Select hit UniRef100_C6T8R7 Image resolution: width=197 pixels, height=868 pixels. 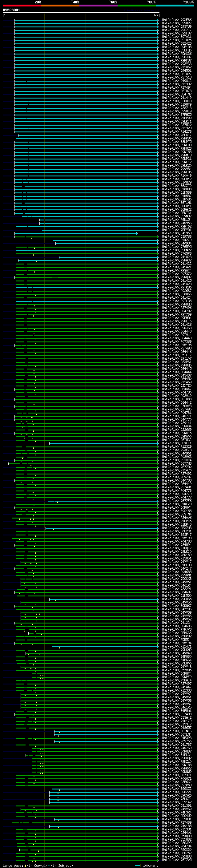(x=176, y=74)
